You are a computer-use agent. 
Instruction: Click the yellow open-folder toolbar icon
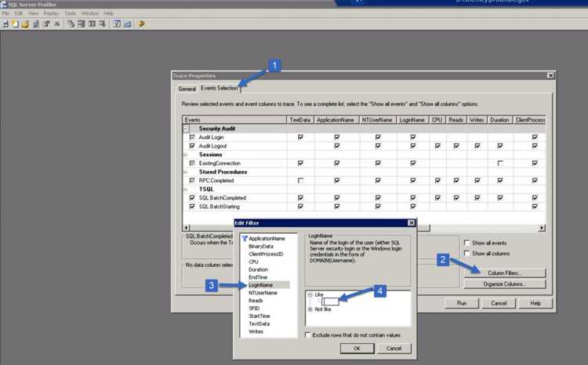[x=25, y=24]
